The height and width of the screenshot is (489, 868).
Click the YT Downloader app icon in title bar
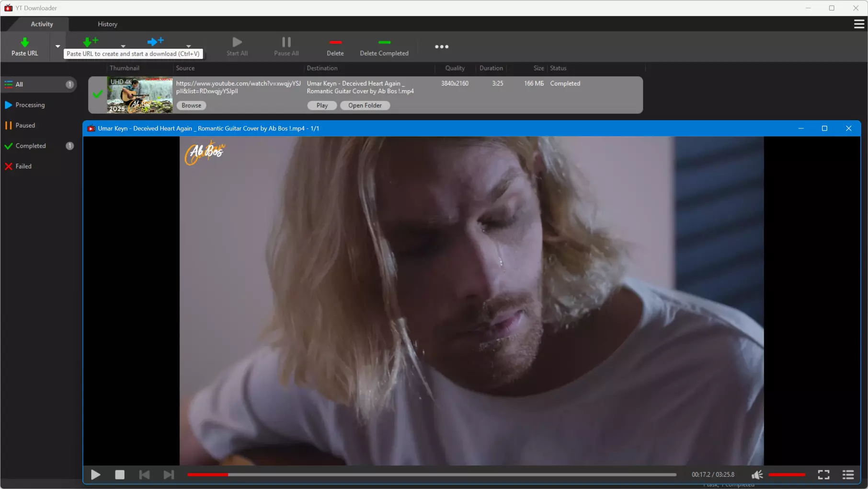point(9,8)
